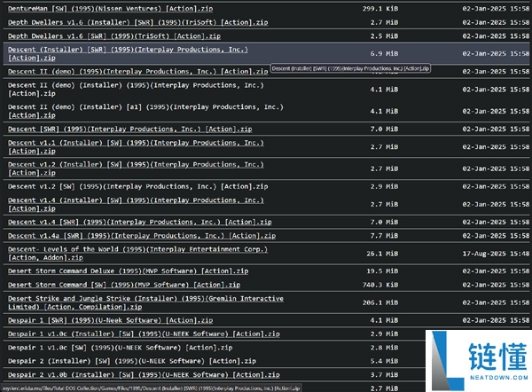Screen dimensions: 532x392
Task: Open Despair 1 v1.0c [SW] 2.8 MiB zip
Action: coord(120,348)
